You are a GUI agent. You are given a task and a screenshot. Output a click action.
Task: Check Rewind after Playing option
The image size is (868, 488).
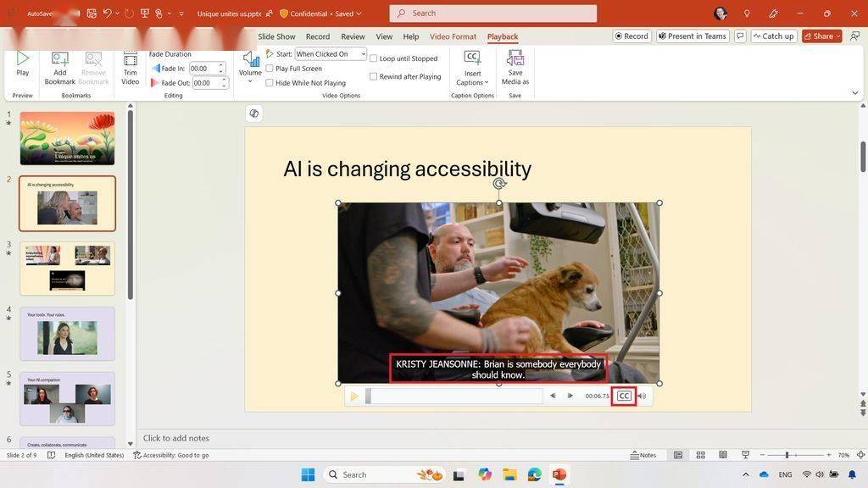click(373, 76)
